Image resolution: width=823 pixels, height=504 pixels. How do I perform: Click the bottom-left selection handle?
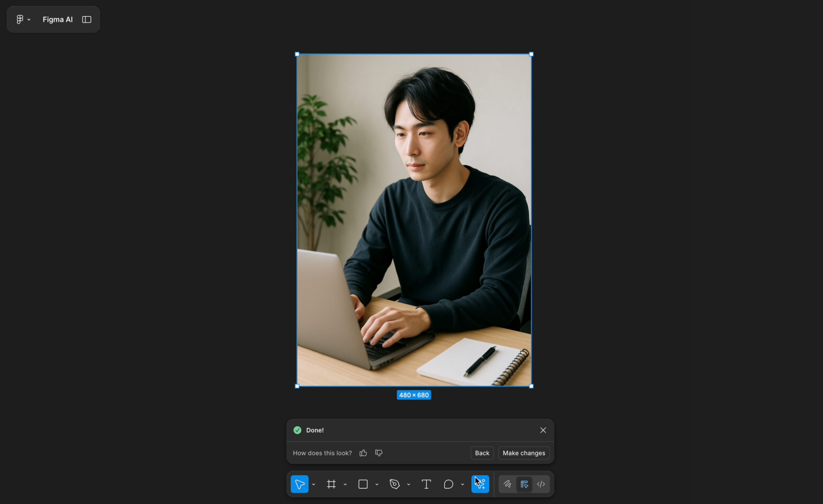297,386
